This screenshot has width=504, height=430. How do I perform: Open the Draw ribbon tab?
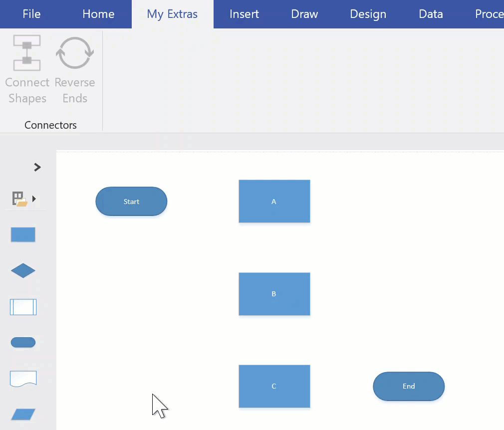click(304, 14)
